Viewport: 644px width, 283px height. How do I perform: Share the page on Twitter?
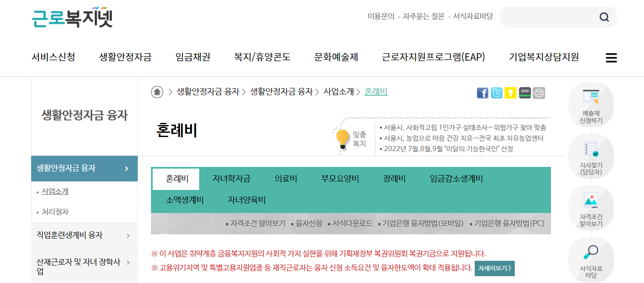(496, 93)
